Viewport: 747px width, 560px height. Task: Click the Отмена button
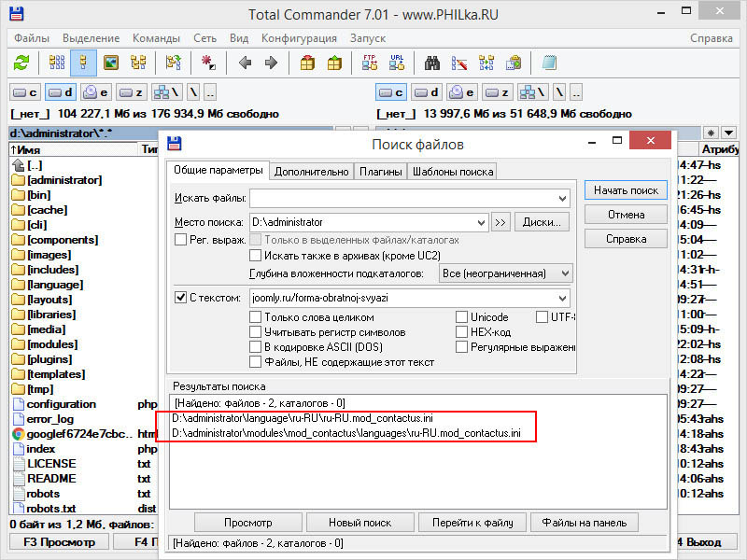point(626,215)
